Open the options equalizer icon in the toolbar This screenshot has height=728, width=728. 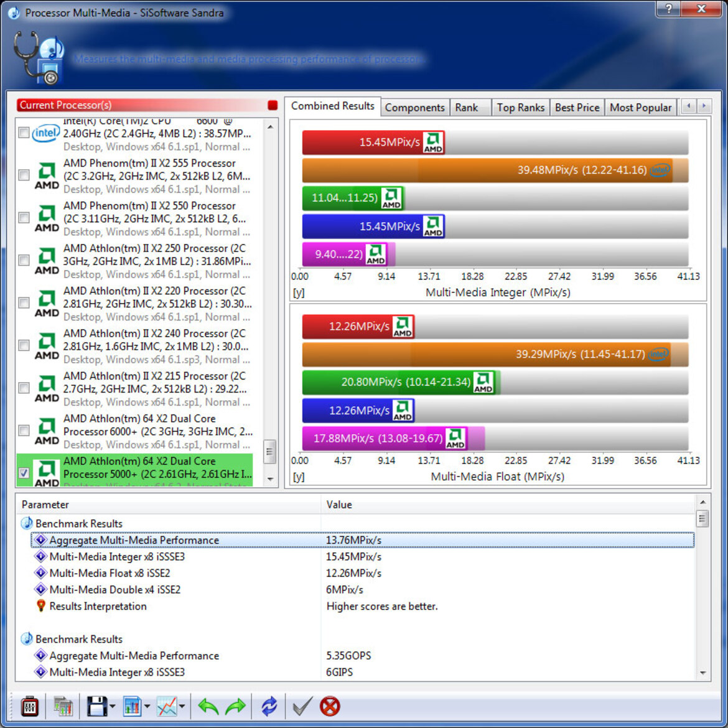(29, 707)
